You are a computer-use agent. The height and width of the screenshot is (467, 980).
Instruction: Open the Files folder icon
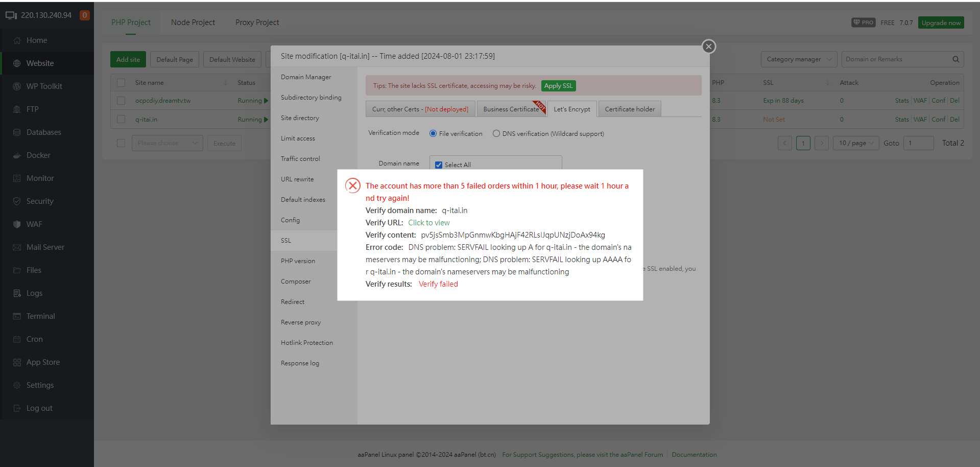coord(17,270)
